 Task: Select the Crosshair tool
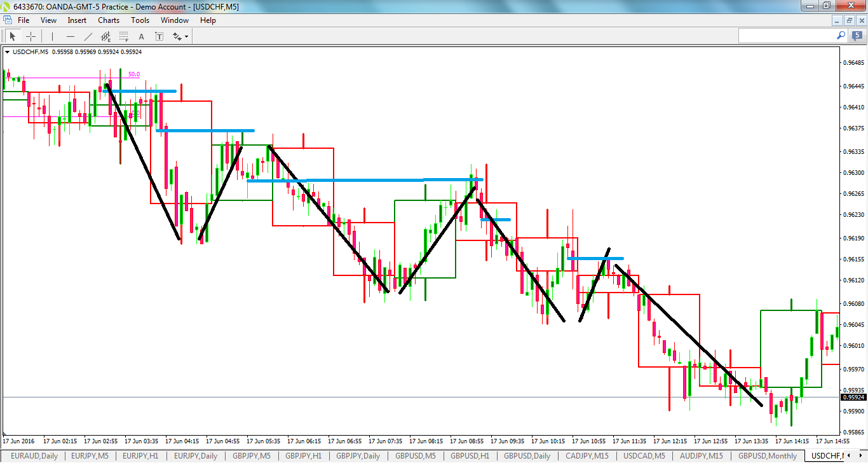click(x=31, y=36)
